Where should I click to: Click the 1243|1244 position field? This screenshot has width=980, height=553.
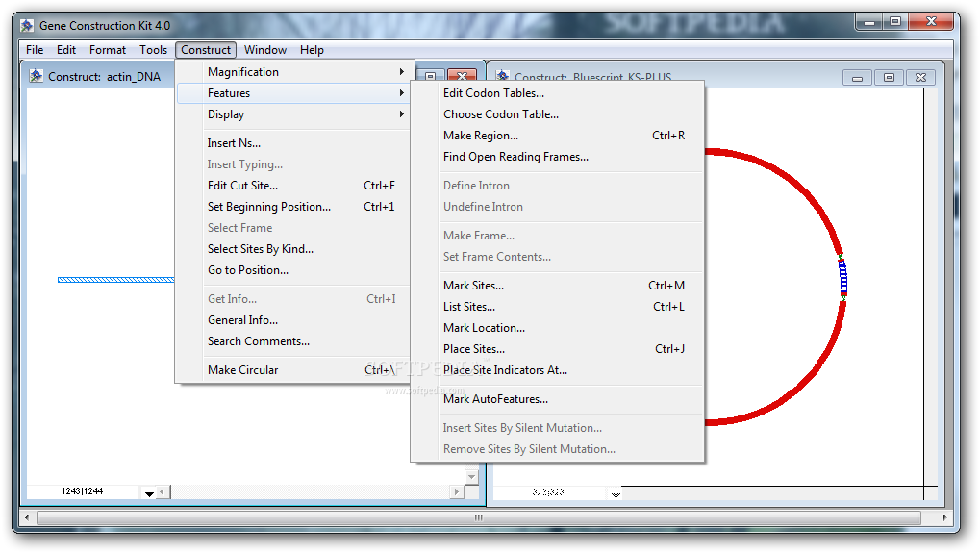click(x=83, y=491)
